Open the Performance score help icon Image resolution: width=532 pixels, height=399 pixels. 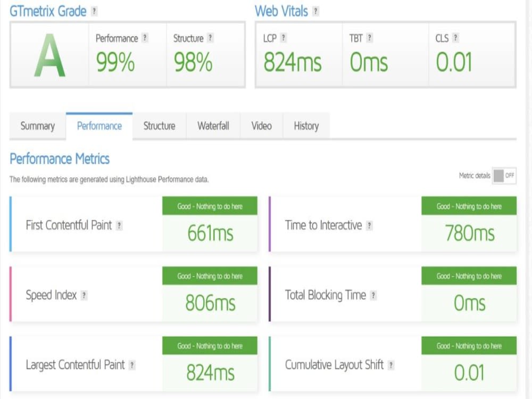pos(145,38)
